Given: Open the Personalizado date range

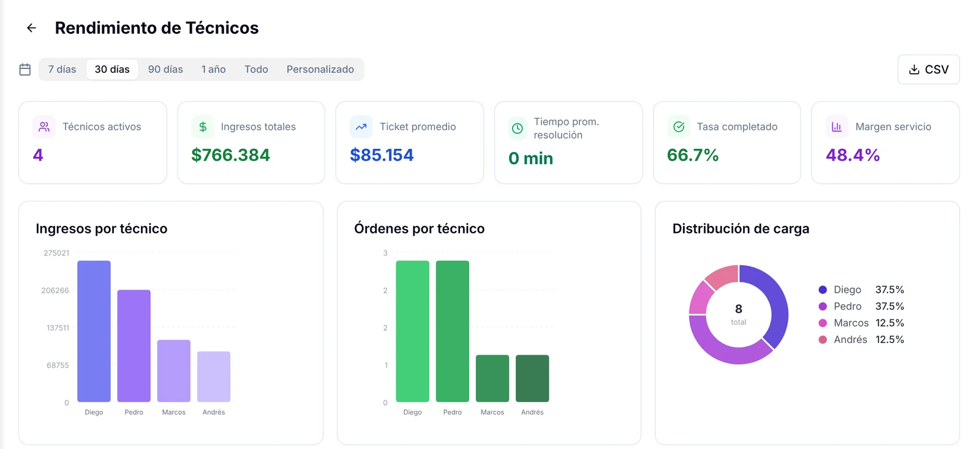Looking at the screenshot, I should (x=320, y=69).
